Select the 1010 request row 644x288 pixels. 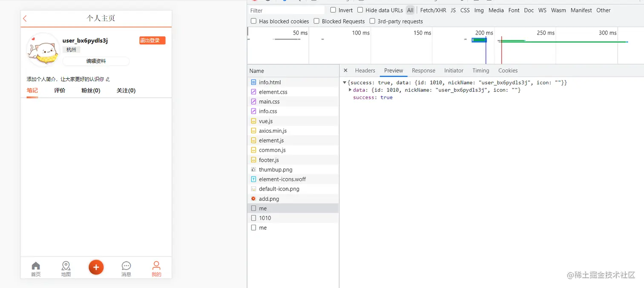(x=293, y=218)
